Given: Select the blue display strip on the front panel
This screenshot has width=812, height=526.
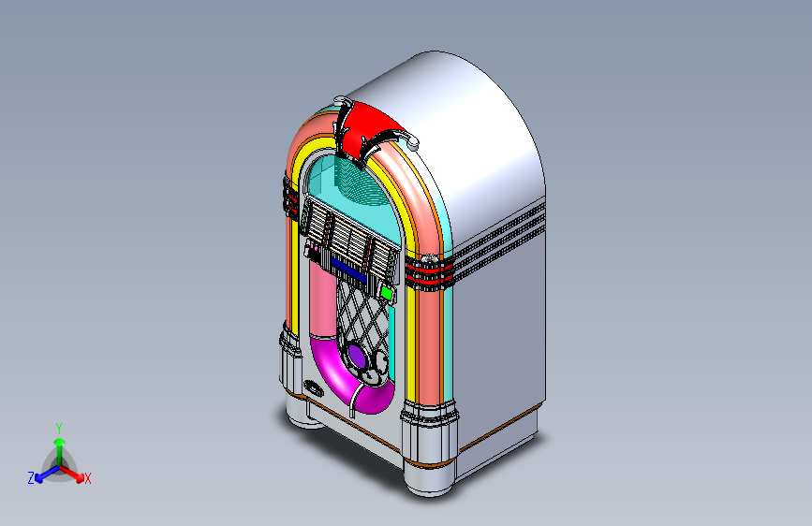Looking at the screenshot, I should coord(348,270).
